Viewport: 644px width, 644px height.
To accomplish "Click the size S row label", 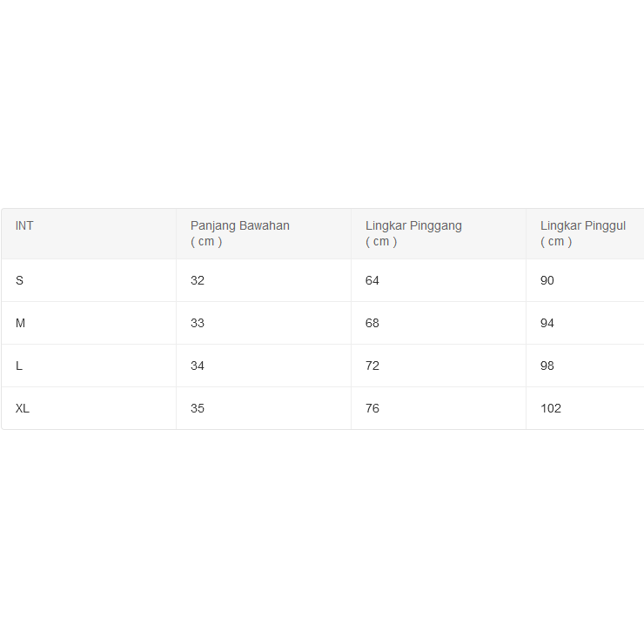I will tap(20, 280).
